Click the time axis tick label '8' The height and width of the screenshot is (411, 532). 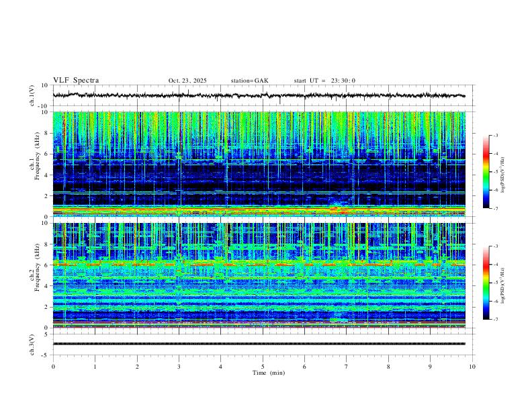pos(388,367)
